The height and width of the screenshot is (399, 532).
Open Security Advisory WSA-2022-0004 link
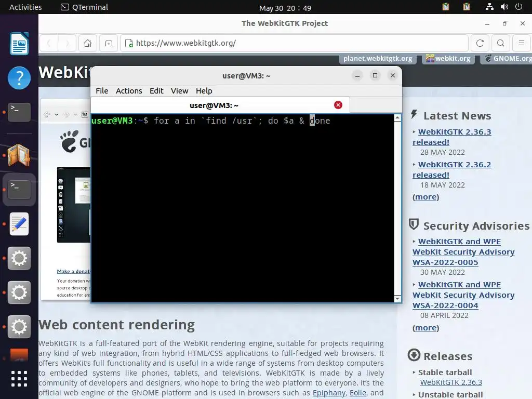pos(463,295)
